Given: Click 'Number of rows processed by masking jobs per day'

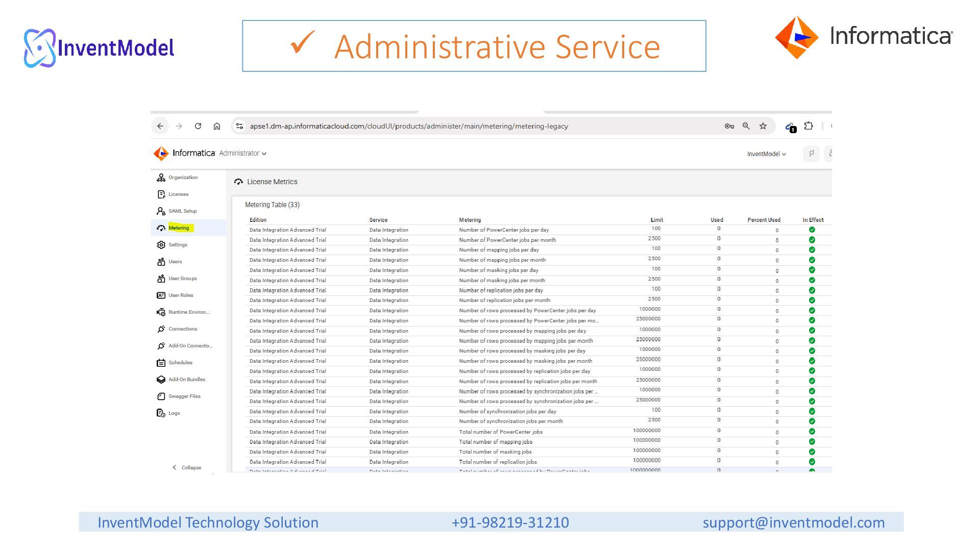Looking at the screenshot, I should [x=522, y=351].
